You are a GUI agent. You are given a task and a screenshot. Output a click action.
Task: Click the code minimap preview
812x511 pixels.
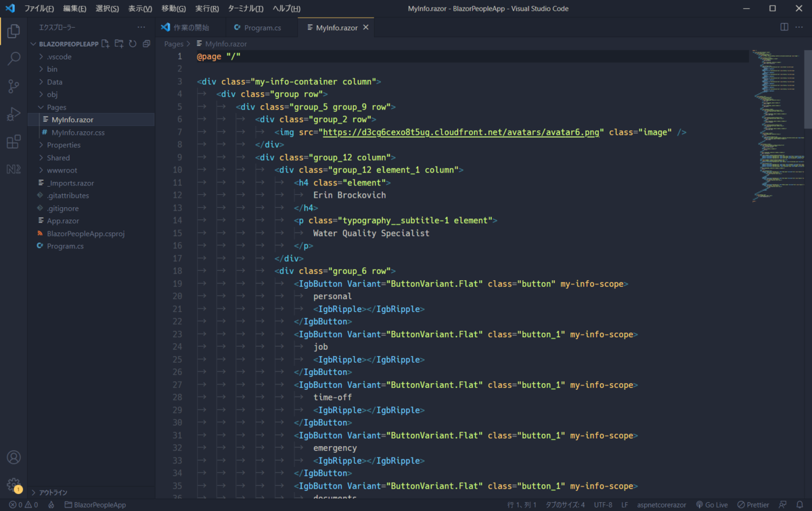[x=777, y=125]
